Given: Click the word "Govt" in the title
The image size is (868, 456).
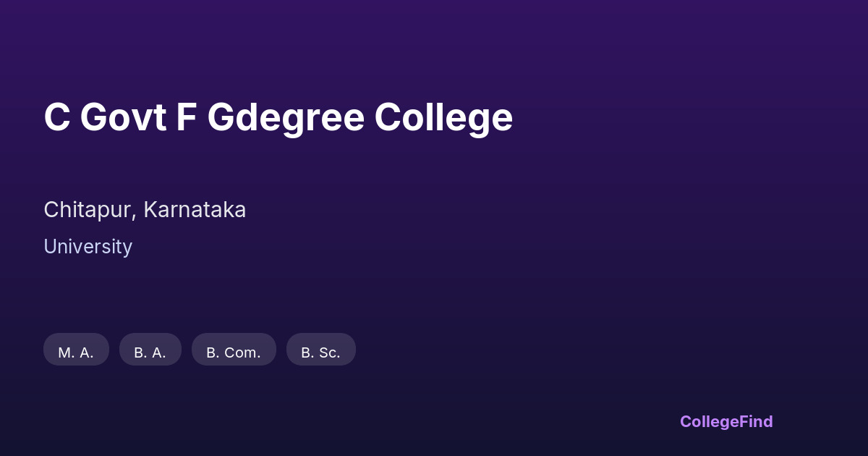Looking at the screenshot, I should point(123,117).
